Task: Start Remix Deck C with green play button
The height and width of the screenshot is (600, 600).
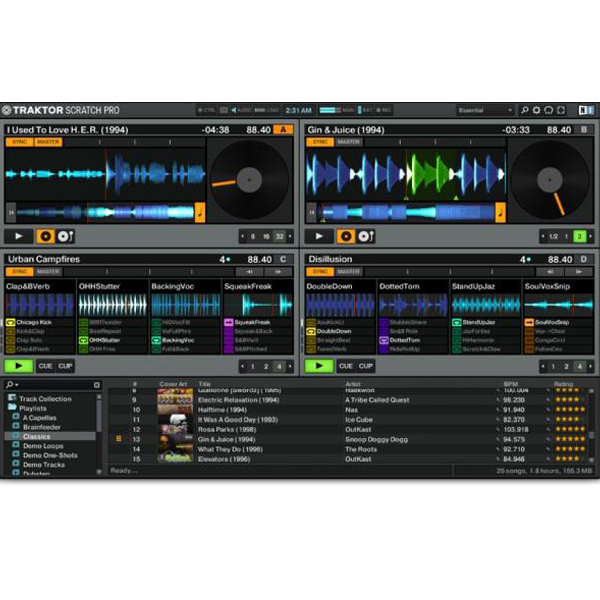Action: coord(18,366)
